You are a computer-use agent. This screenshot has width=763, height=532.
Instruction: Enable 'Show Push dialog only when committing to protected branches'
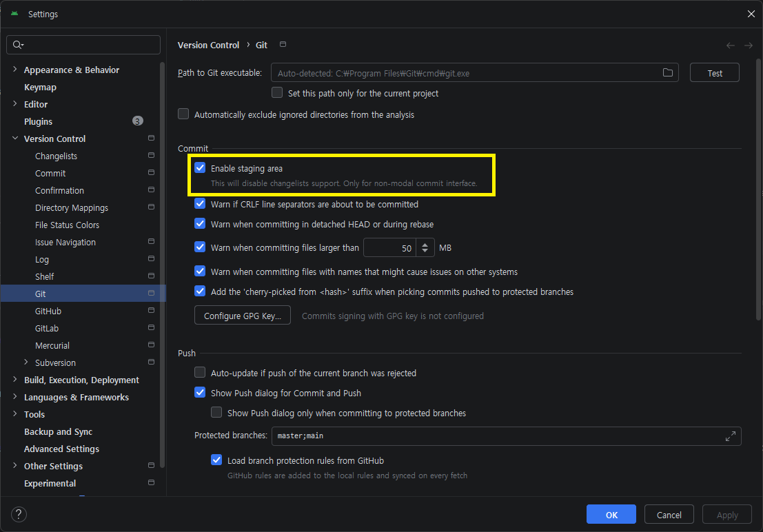pyautogui.click(x=216, y=412)
